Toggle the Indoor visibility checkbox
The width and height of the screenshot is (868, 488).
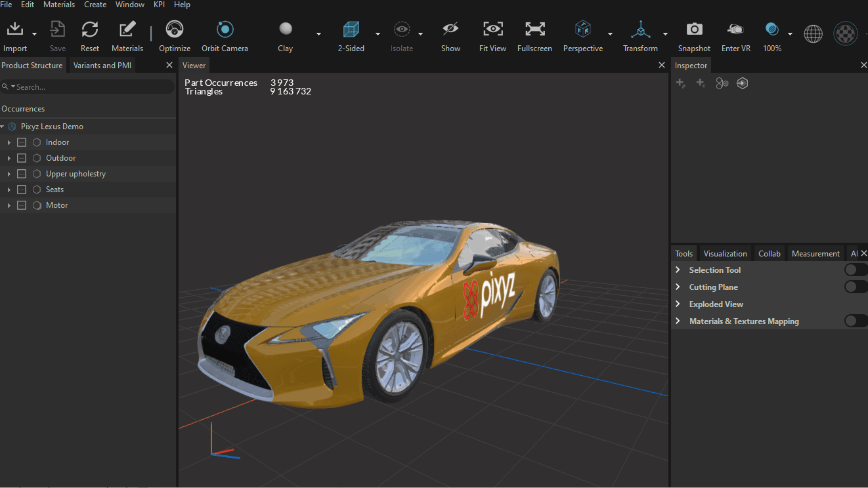tap(22, 142)
